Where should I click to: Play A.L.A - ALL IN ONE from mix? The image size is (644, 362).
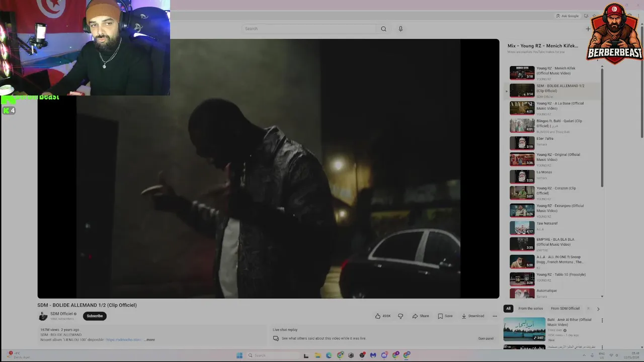click(553, 261)
